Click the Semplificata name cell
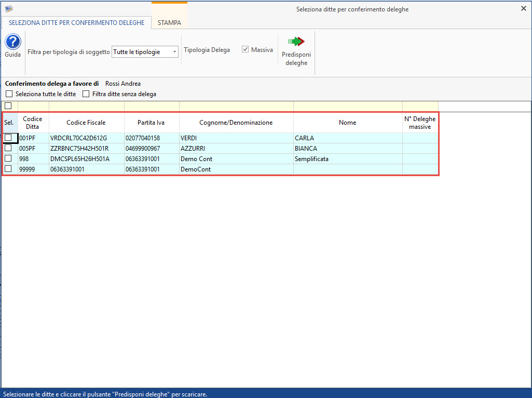This screenshot has height=398, width=532. point(348,158)
